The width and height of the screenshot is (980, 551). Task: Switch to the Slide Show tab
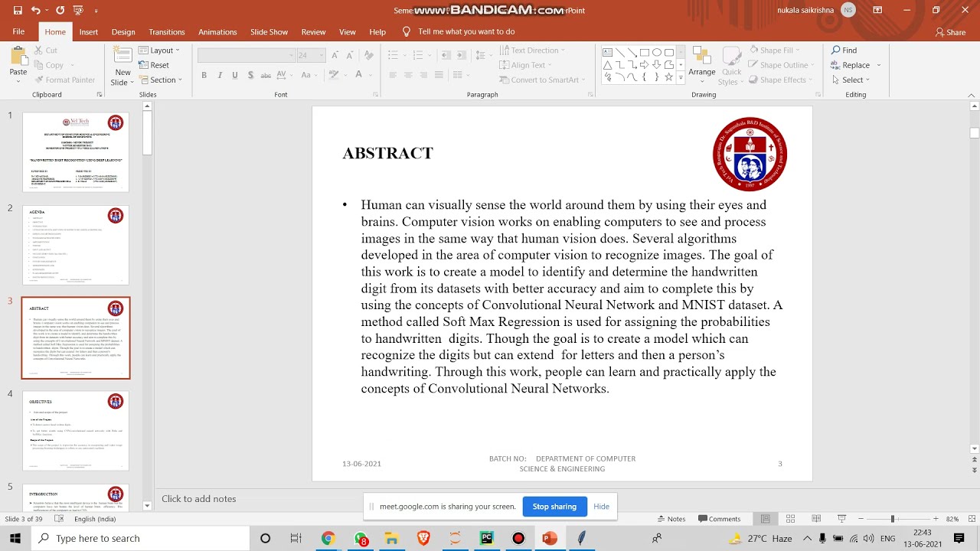[x=269, y=32]
